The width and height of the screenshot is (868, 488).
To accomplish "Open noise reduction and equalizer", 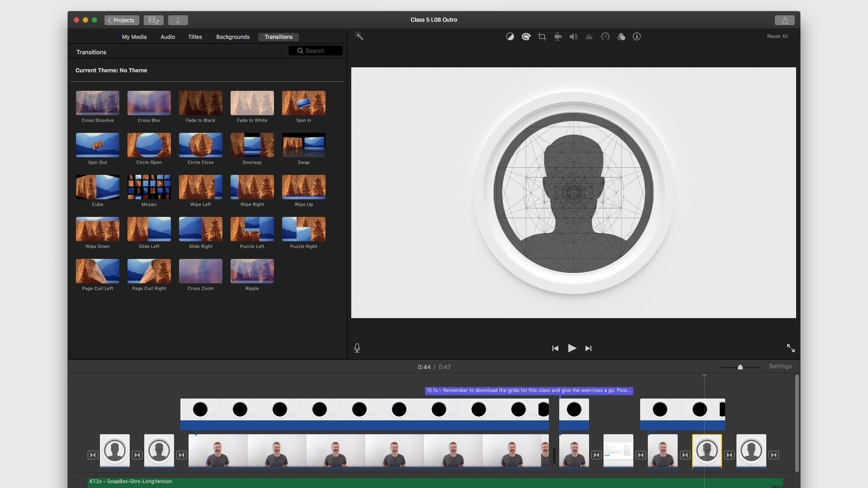I will 589,37.
